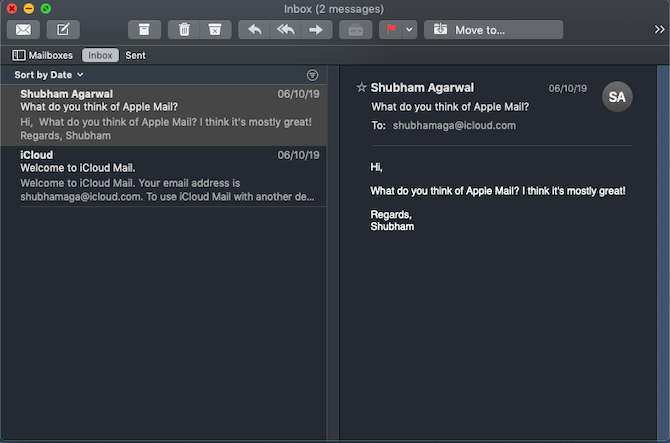670x443 pixels.
Task: Open the flag color dropdown arrow
Action: coord(409,29)
